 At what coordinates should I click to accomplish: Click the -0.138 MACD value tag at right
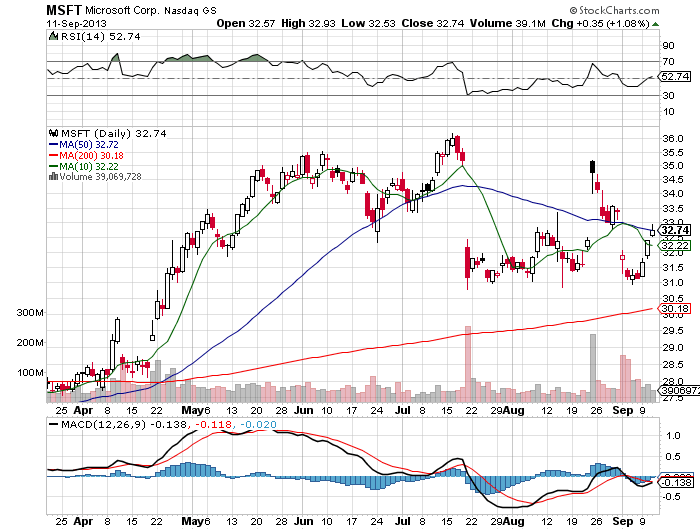(676, 483)
